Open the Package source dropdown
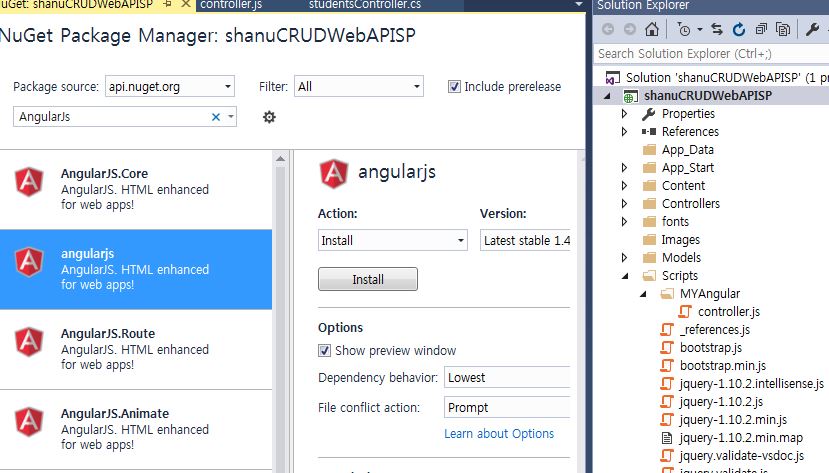Viewport: 829px width, 473px height. tap(170, 86)
